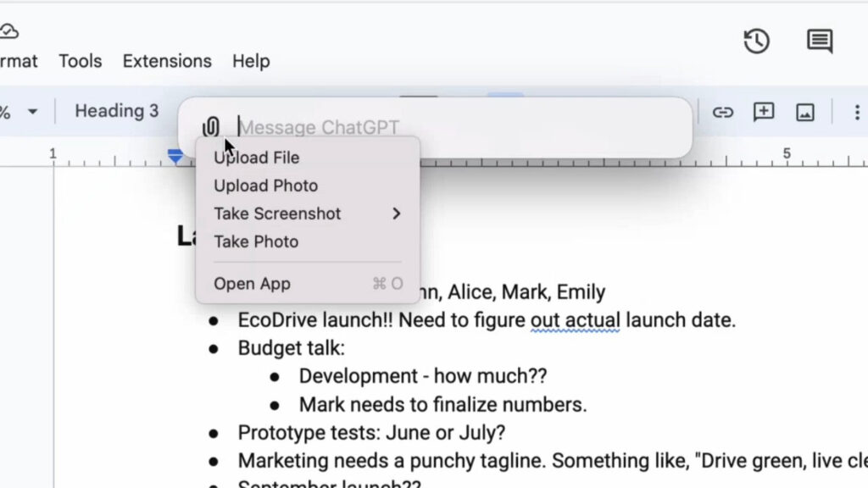This screenshot has width=868, height=488.
Task: Expand the Take Screenshot submenu
Action: (307, 213)
